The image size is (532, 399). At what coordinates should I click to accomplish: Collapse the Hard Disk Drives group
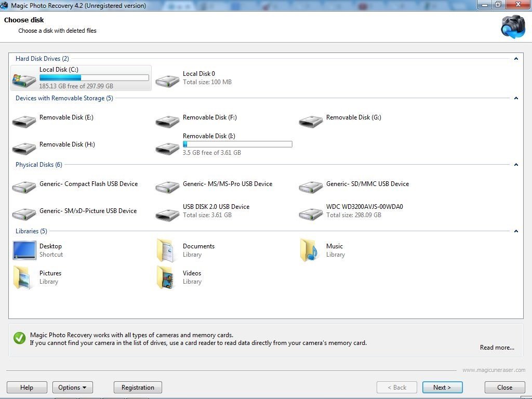(x=516, y=59)
